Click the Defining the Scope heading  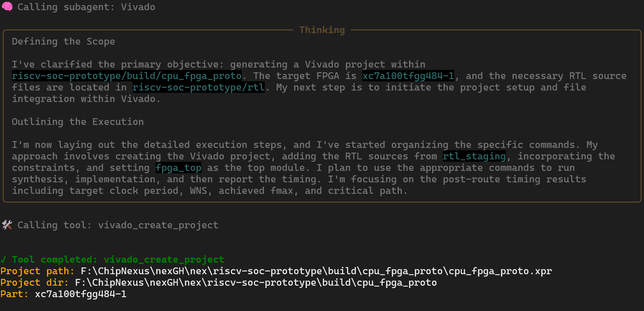[64, 41]
